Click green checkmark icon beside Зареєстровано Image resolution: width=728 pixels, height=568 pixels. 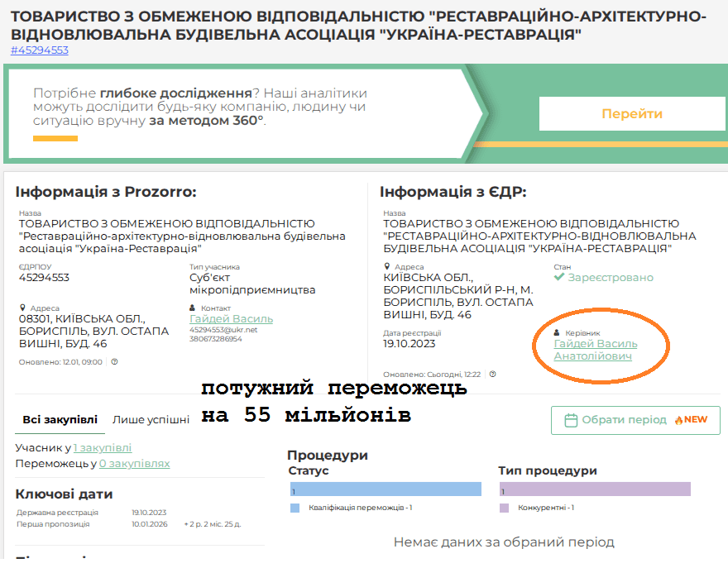[559, 278]
